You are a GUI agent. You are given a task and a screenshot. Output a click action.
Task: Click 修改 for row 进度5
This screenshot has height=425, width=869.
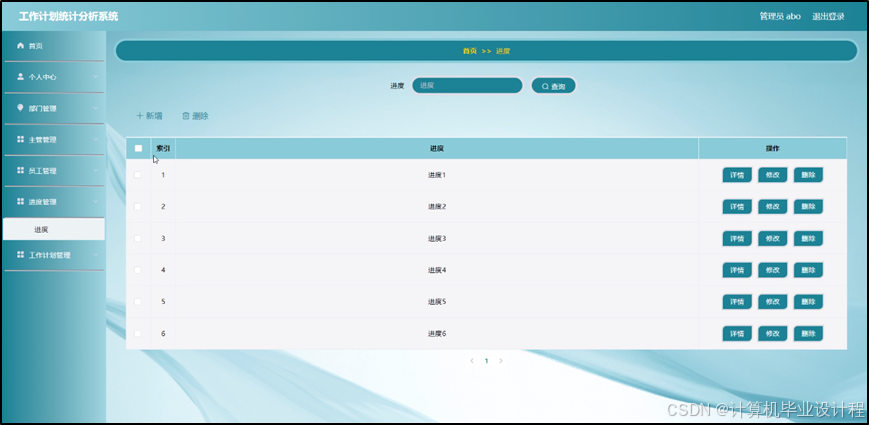(x=773, y=301)
